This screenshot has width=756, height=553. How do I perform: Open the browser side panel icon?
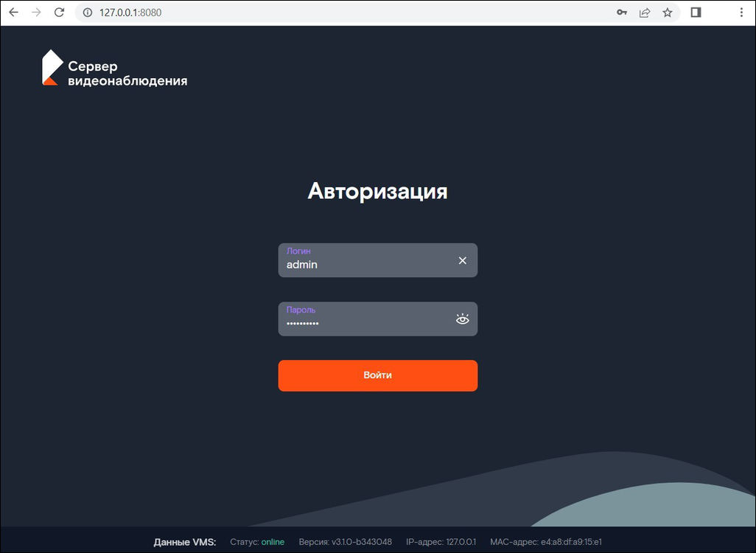696,13
